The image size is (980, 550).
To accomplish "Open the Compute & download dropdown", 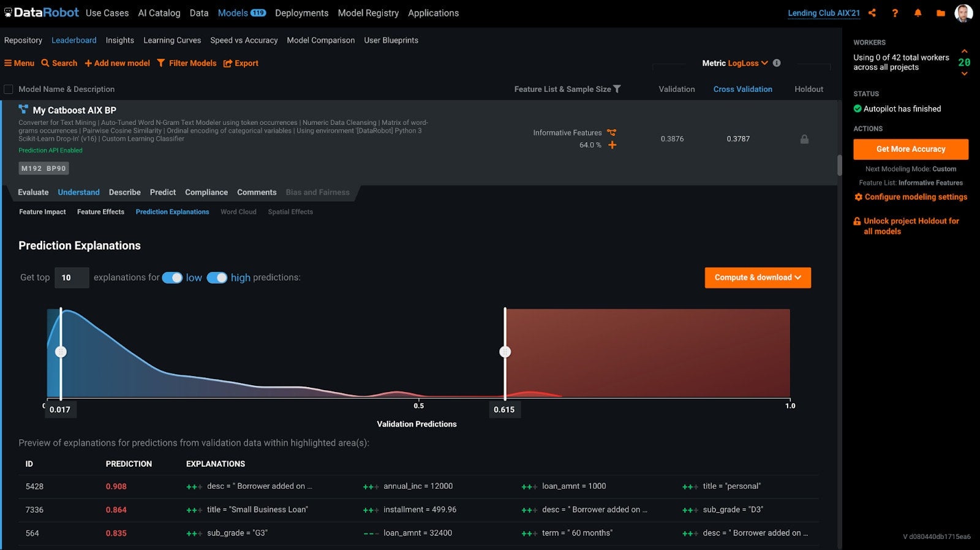I will click(x=758, y=277).
